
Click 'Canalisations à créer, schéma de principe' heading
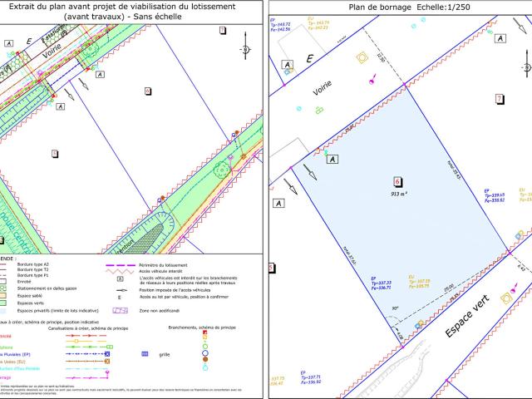88,328
